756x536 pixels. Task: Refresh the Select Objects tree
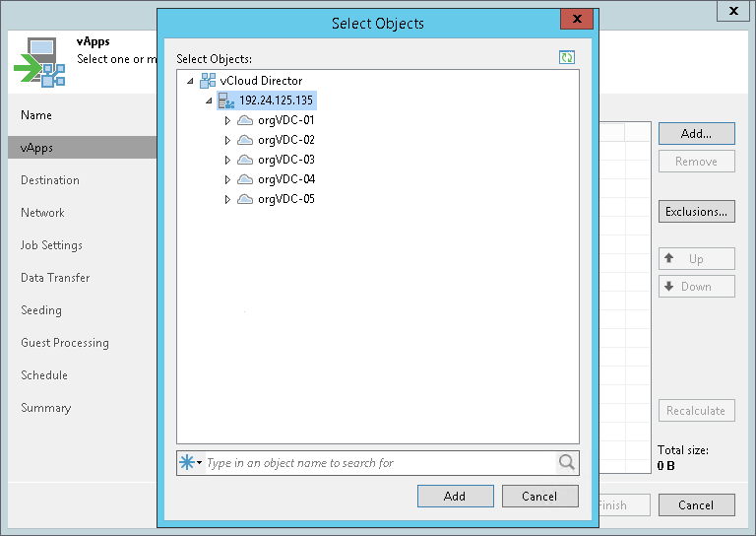point(567,57)
